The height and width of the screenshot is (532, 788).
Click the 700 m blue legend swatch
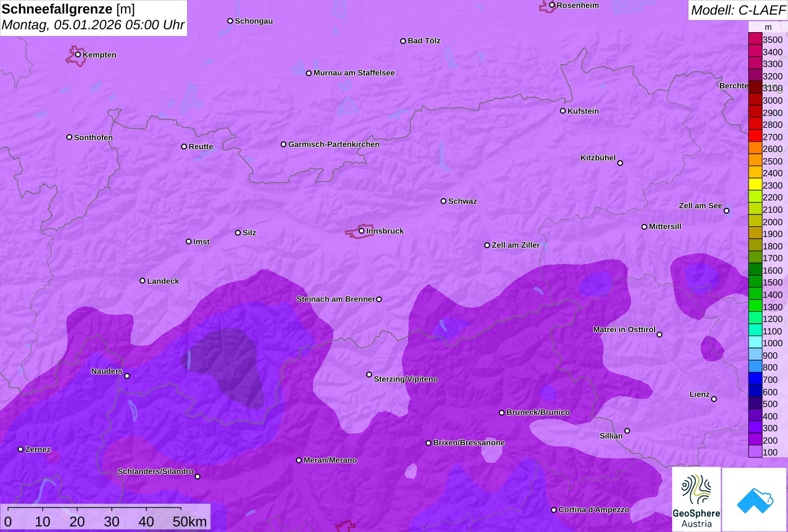pos(755,379)
